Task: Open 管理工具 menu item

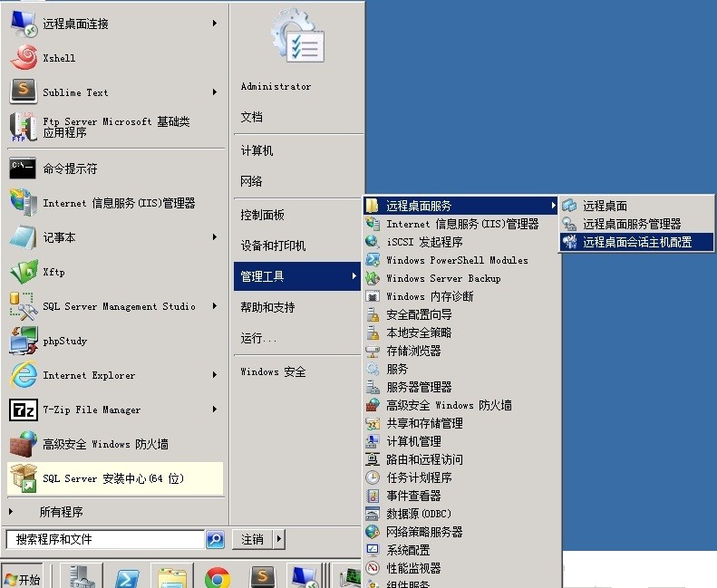Action: pos(296,276)
